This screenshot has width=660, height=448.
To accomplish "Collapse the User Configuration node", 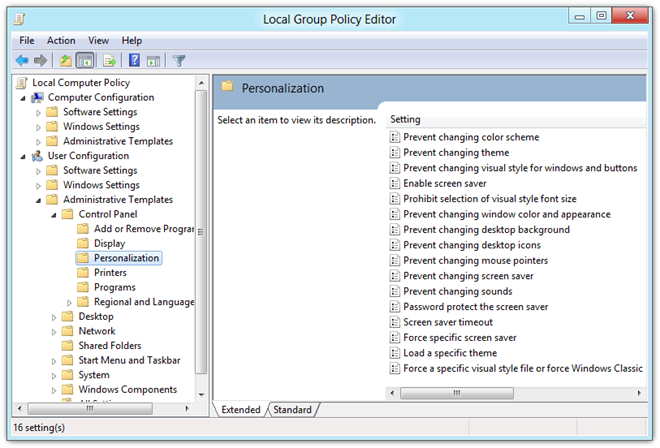I will (x=23, y=157).
